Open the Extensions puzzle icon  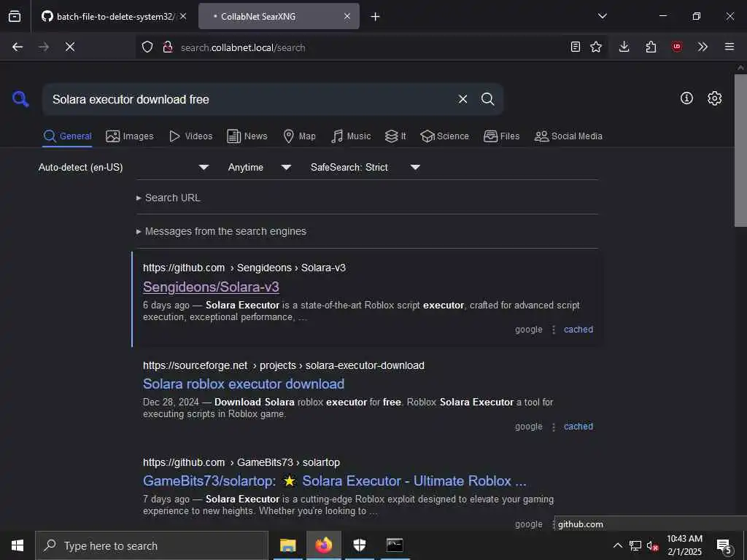tap(651, 47)
